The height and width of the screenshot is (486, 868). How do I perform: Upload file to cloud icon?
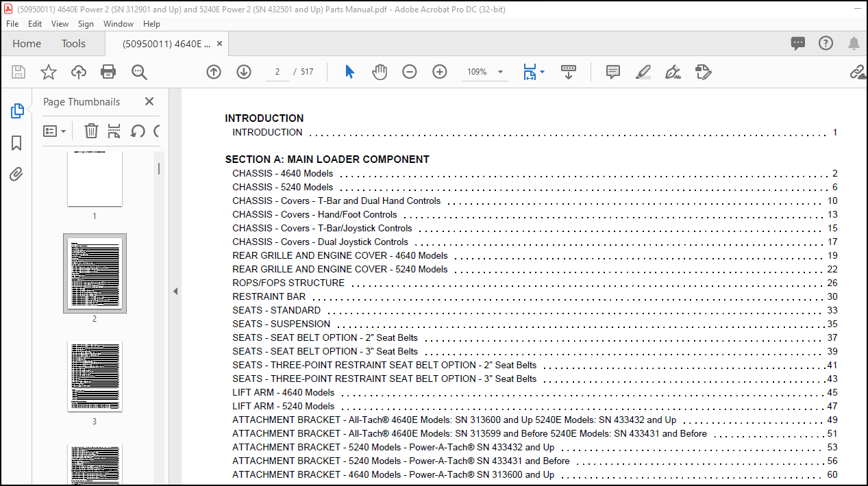[79, 72]
